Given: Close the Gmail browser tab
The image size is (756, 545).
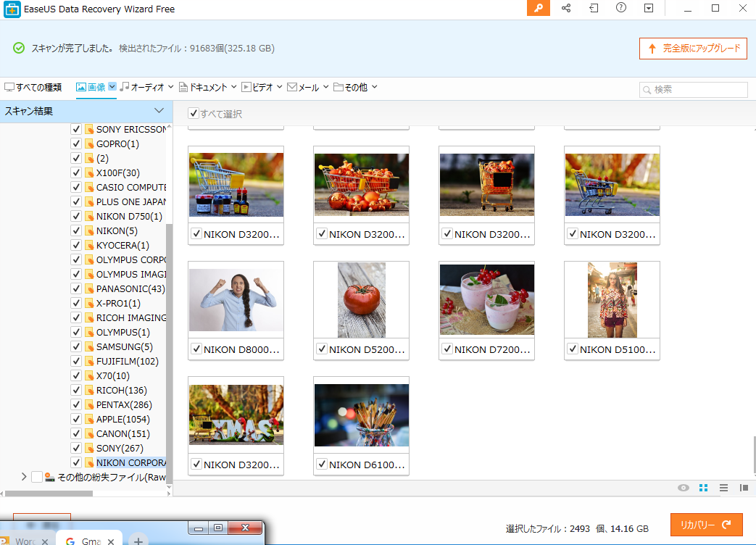Looking at the screenshot, I should (111, 541).
